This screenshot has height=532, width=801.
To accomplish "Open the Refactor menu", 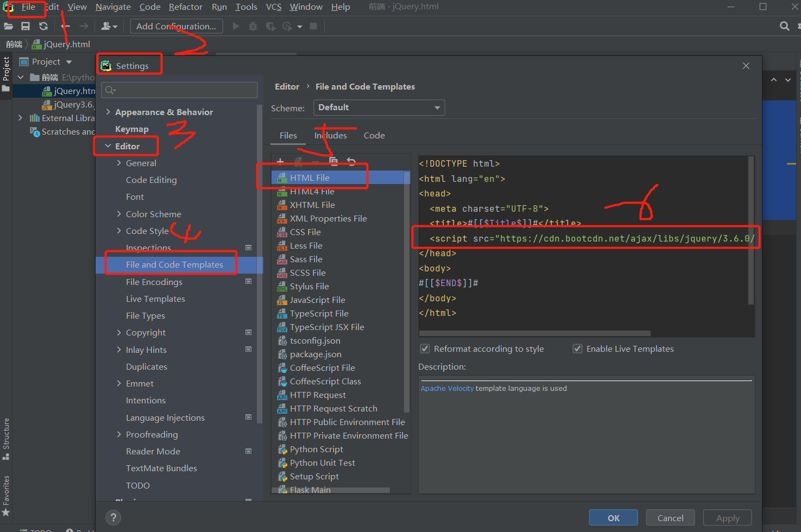I will [186, 7].
